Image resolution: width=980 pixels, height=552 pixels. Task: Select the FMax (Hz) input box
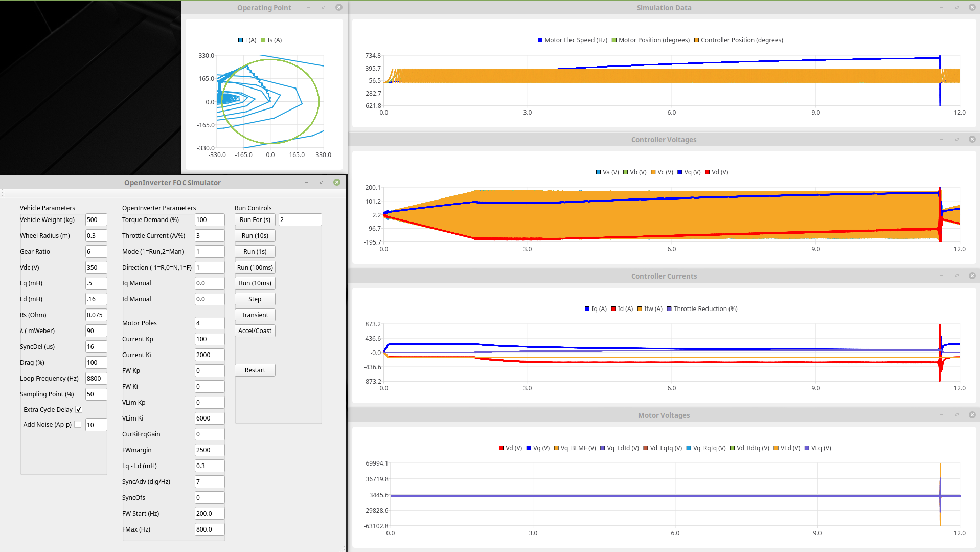pyautogui.click(x=209, y=529)
